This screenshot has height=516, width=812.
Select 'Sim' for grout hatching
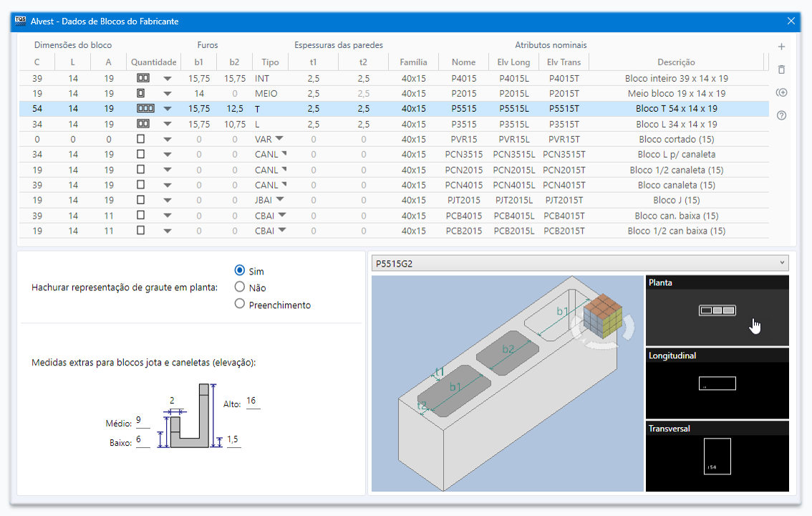(x=241, y=271)
